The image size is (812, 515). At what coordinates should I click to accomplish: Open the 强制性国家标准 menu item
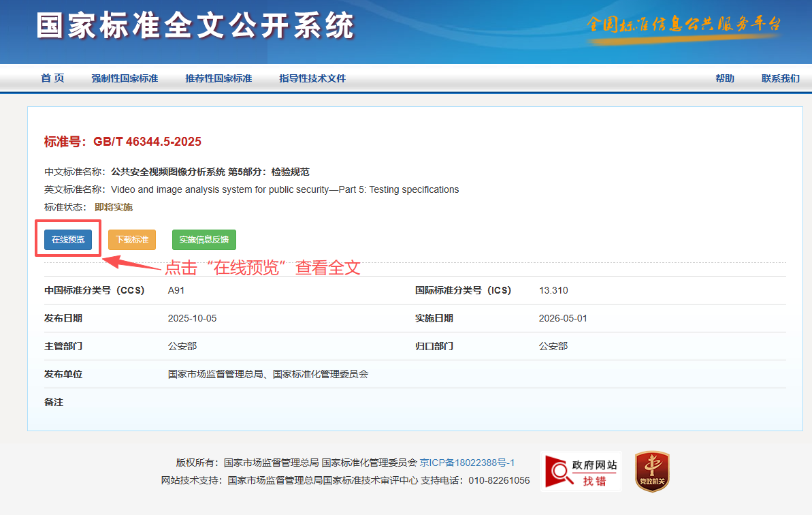[125, 78]
